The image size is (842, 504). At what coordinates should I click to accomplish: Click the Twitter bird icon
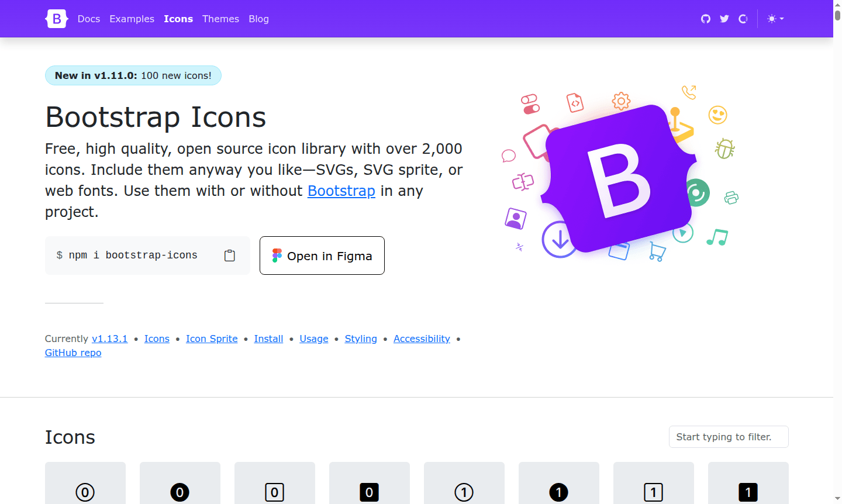click(724, 19)
